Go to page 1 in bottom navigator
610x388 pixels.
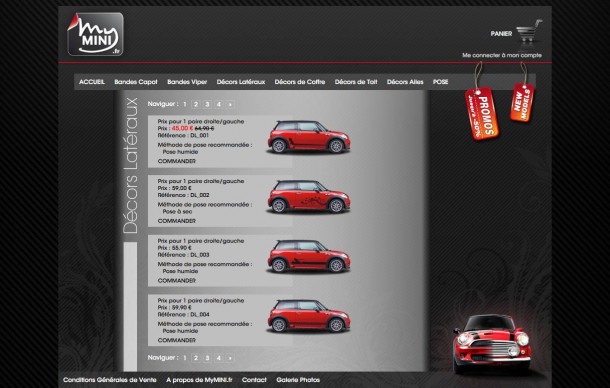[x=185, y=358]
